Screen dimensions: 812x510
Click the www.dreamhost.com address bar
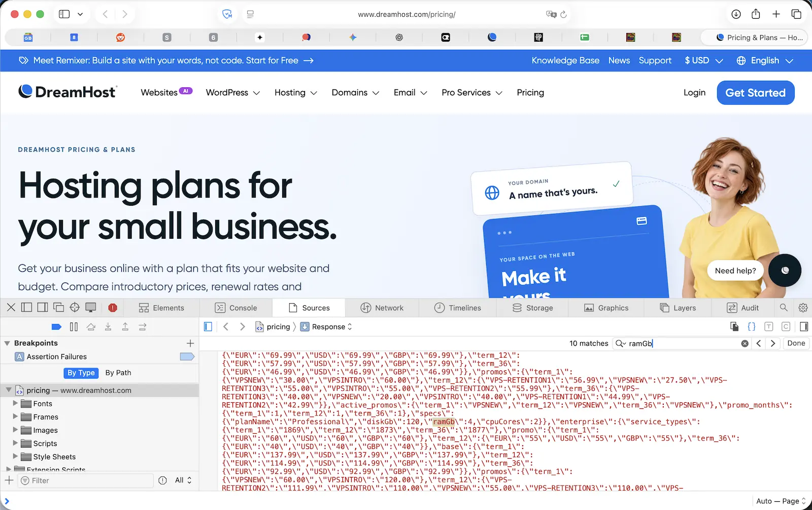tap(407, 14)
